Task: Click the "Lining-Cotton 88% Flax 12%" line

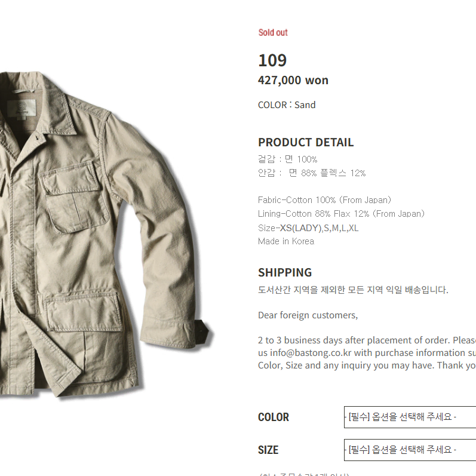Action: [x=341, y=214]
